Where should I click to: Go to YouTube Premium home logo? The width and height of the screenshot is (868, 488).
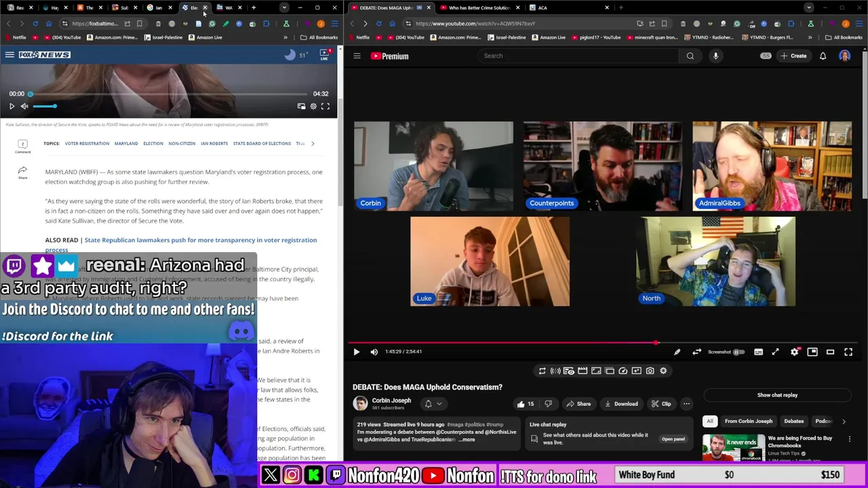(389, 56)
